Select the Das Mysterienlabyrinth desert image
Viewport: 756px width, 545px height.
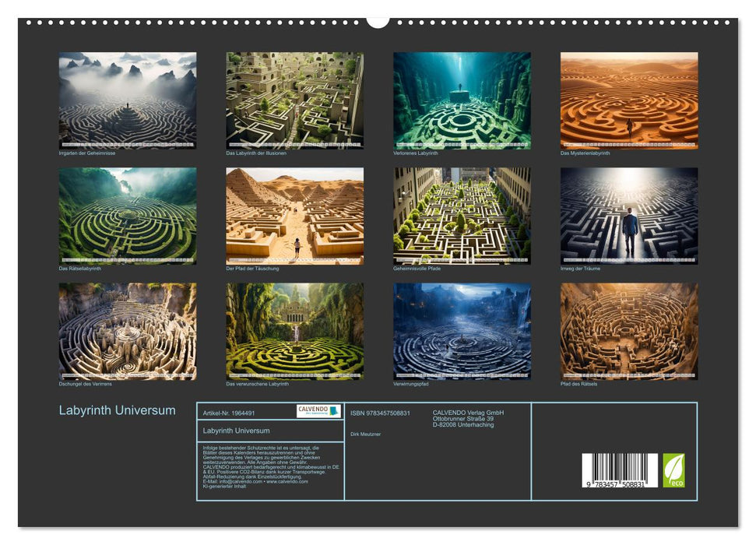(629, 97)
